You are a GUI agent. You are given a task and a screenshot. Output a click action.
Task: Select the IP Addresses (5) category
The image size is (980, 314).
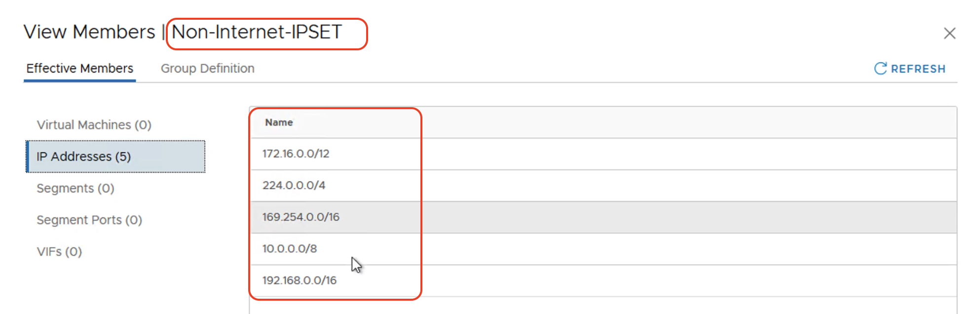pyautogui.click(x=115, y=157)
